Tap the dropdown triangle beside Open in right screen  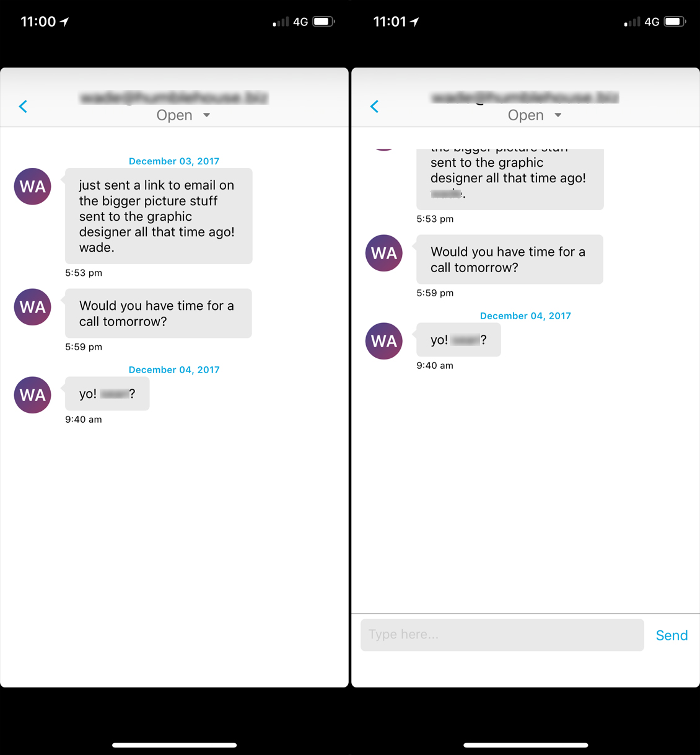coord(558,115)
